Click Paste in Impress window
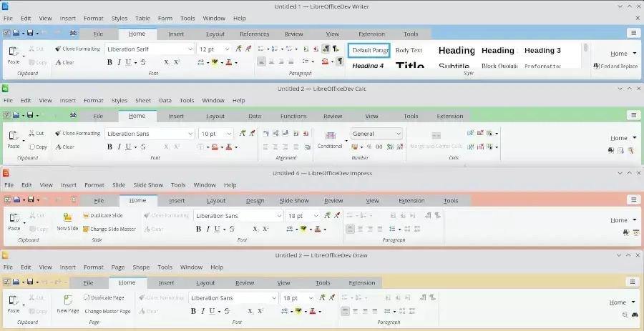Image resolution: width=644 pixels, height=331 pixels. tap(14, 222)
